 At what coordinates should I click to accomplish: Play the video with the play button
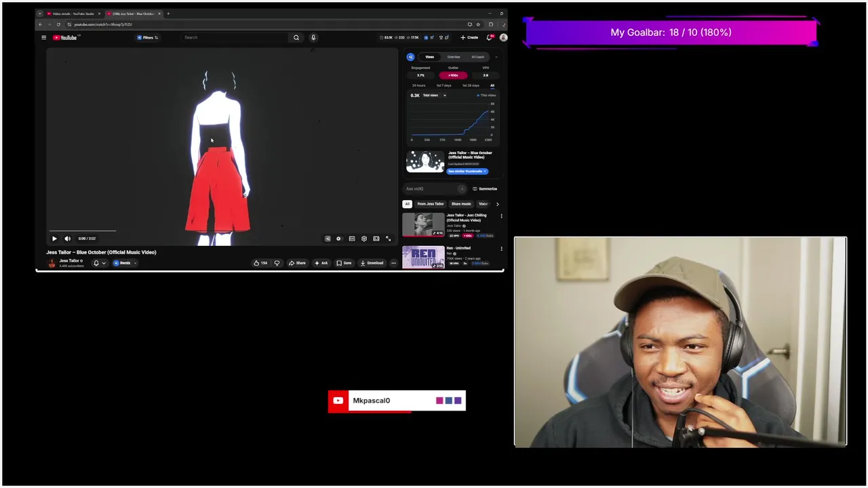tap(54, 239)
